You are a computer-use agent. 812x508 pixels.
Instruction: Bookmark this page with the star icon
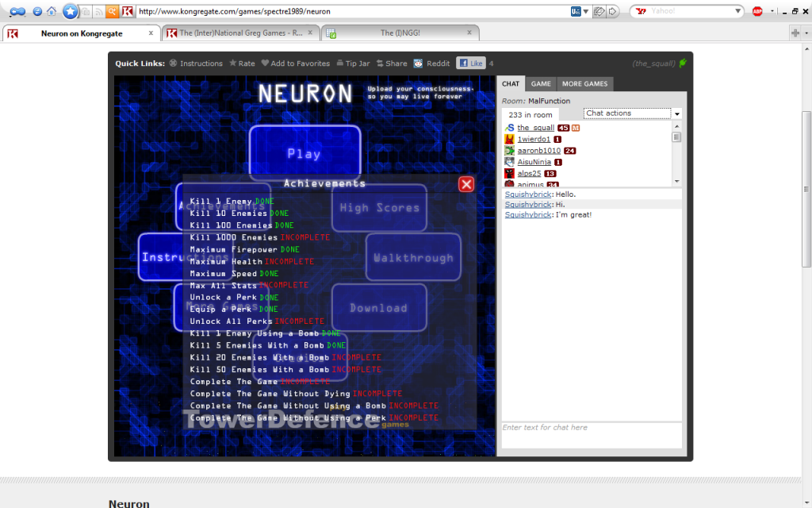71,11
